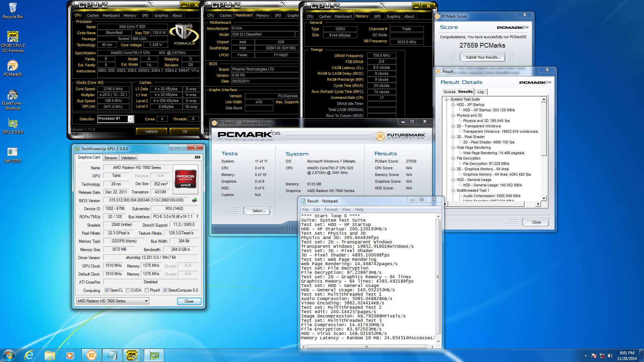Click the BIOS version save icon in GPU-Z
The height and width of the screenshot is (362, 644).
tap(195, 200)
